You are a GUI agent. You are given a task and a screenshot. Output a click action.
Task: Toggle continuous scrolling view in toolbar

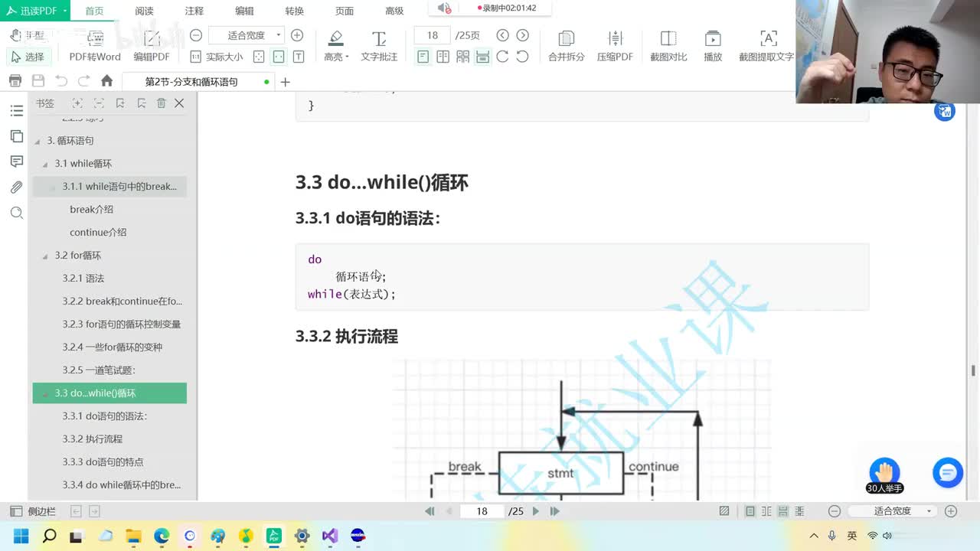click(x=482, y=57)
